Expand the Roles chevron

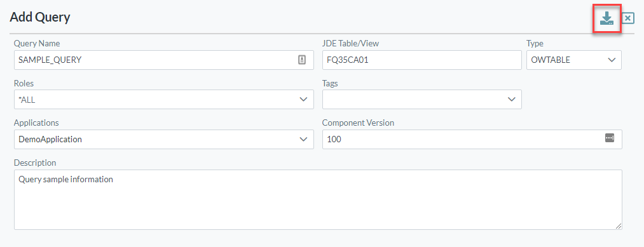pyautogui.click(x=303, y=99)
